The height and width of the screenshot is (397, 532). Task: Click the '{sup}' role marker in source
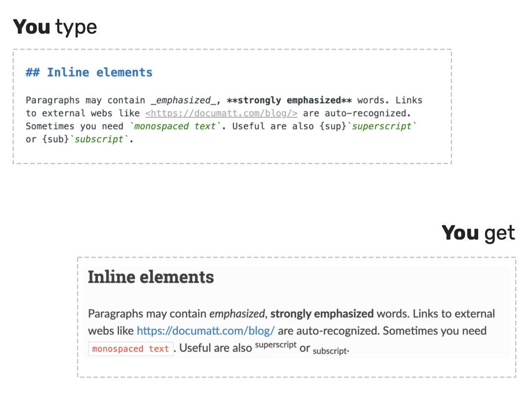coord(332,126)
